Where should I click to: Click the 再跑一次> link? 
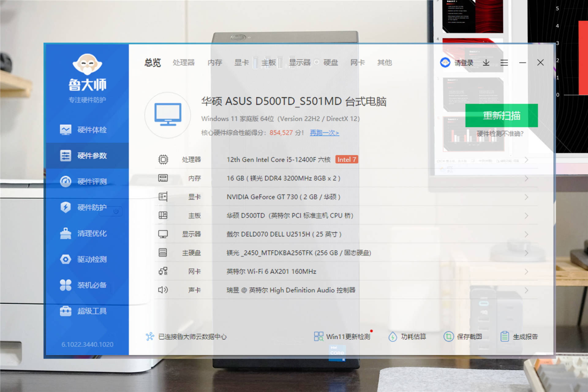coord(324,133)
